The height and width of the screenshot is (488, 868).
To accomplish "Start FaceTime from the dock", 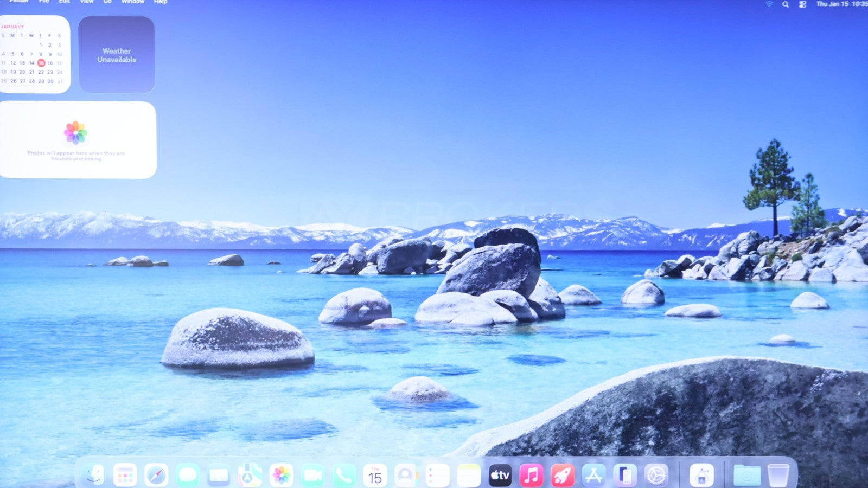I will pyautogui.click(x=312, y=476).
